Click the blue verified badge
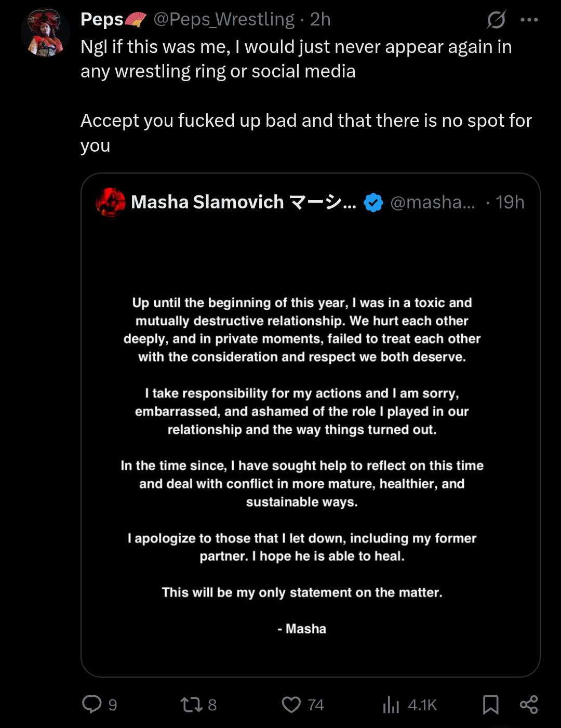561x728 pixels. 373,202
